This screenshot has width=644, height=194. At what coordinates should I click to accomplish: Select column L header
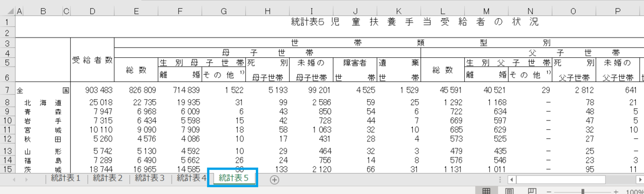tap(443, 11)
